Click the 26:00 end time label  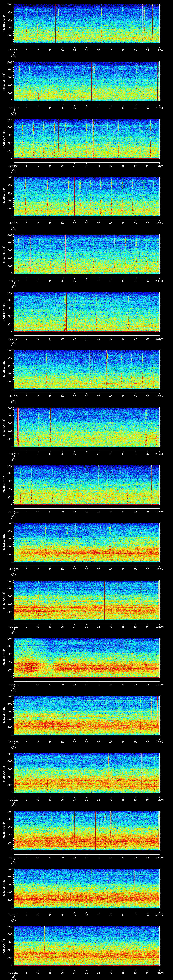point(159,569)
